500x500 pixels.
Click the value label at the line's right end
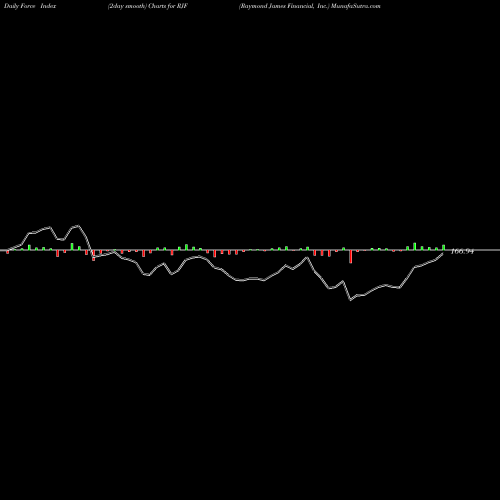(x=462, y=251)
